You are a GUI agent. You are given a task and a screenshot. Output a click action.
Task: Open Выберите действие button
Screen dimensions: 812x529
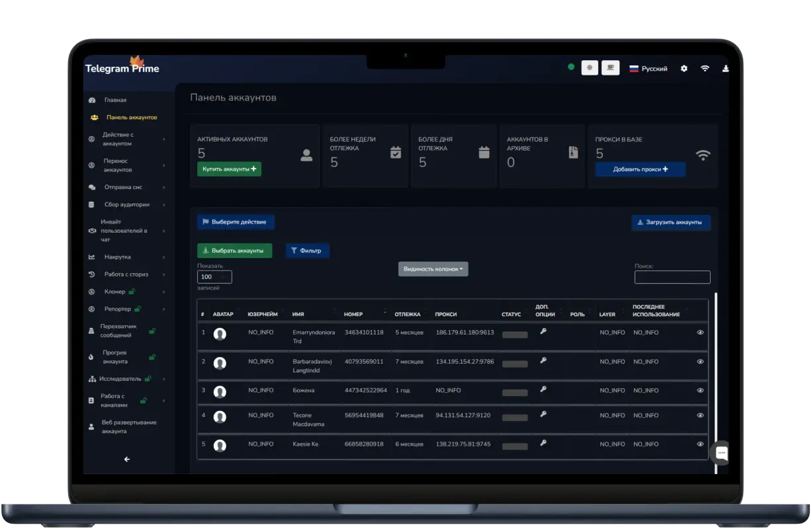click(236, 222)
